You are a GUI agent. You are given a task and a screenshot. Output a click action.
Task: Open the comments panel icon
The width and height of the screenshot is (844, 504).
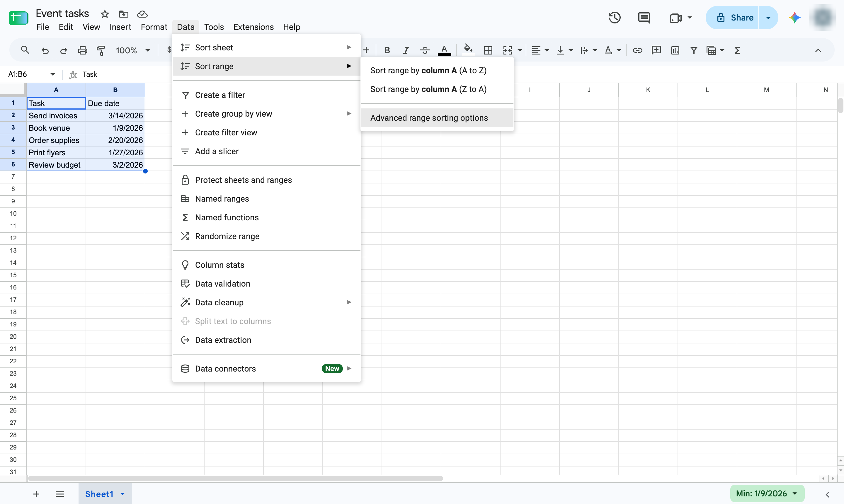pyautogui.click(x=644, y=18)
